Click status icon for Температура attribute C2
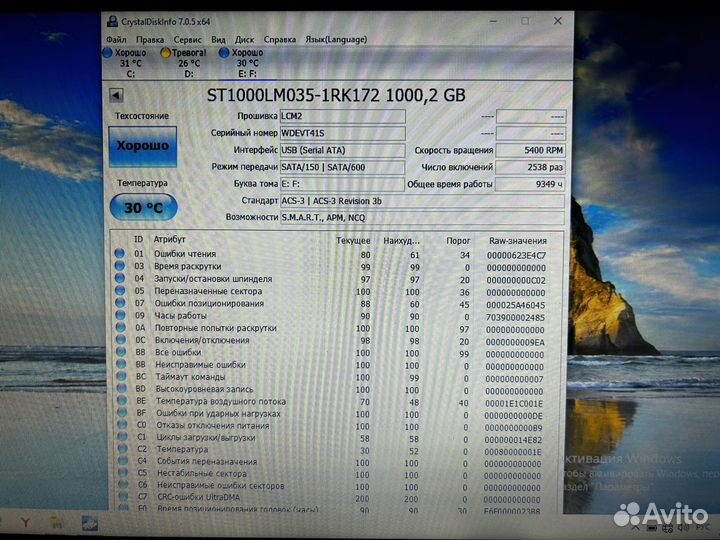This screenshot has width=720, height=540. pos(123,449)
